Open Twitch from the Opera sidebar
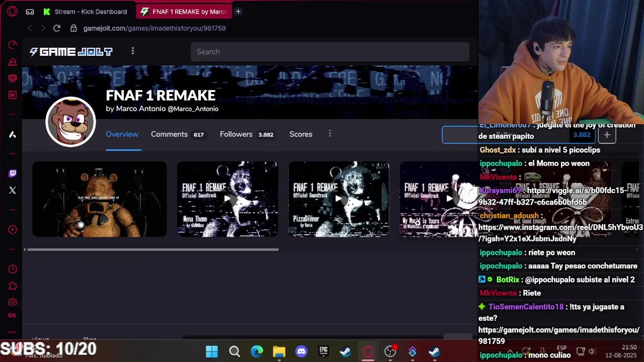644x362 pixels. click(x=13, y=173)
